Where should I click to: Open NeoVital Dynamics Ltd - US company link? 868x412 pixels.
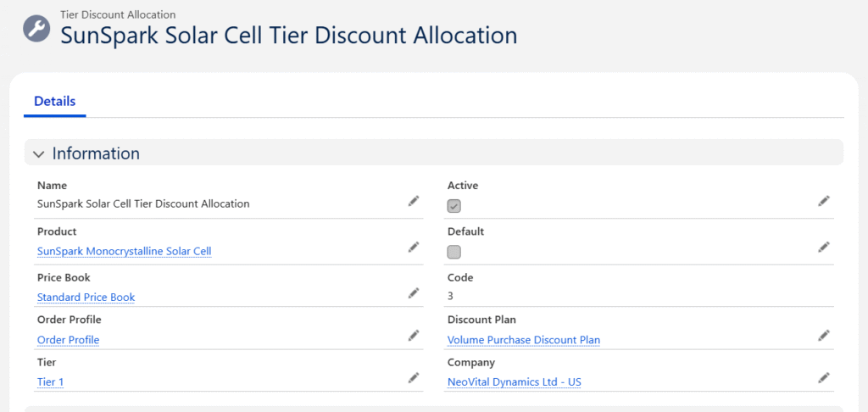514,382
